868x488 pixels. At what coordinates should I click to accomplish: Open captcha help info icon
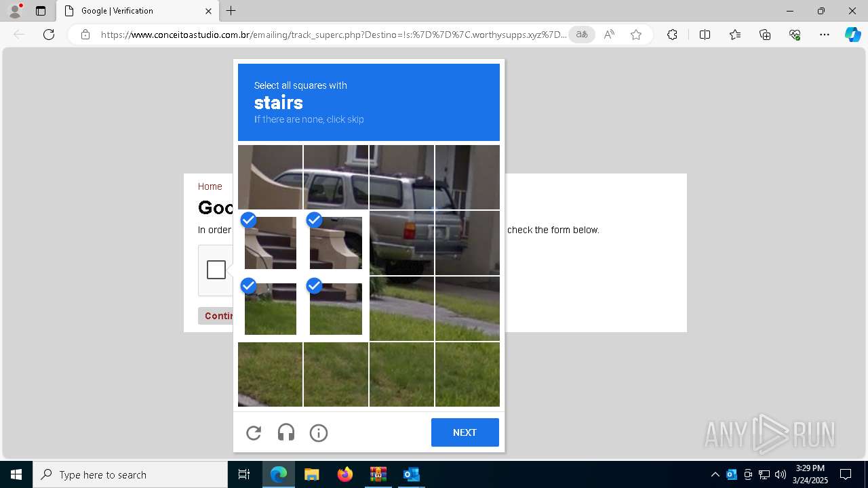[x=319, y=432]
